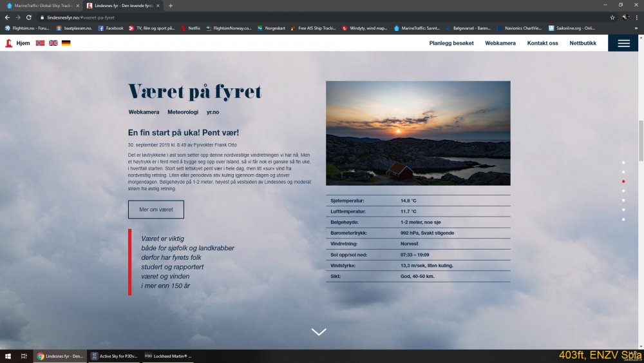
Task: Close the Lindesnes fyr tab
Action: coord(158,6)
